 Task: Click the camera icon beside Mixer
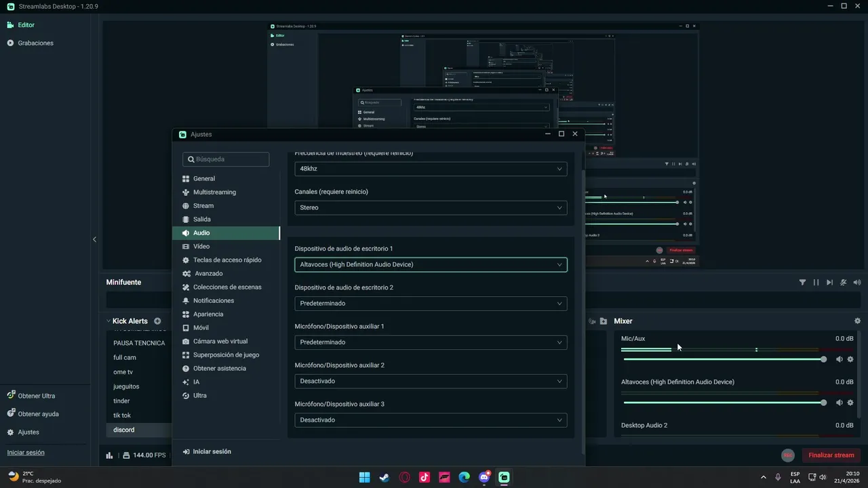click(592, 321)
